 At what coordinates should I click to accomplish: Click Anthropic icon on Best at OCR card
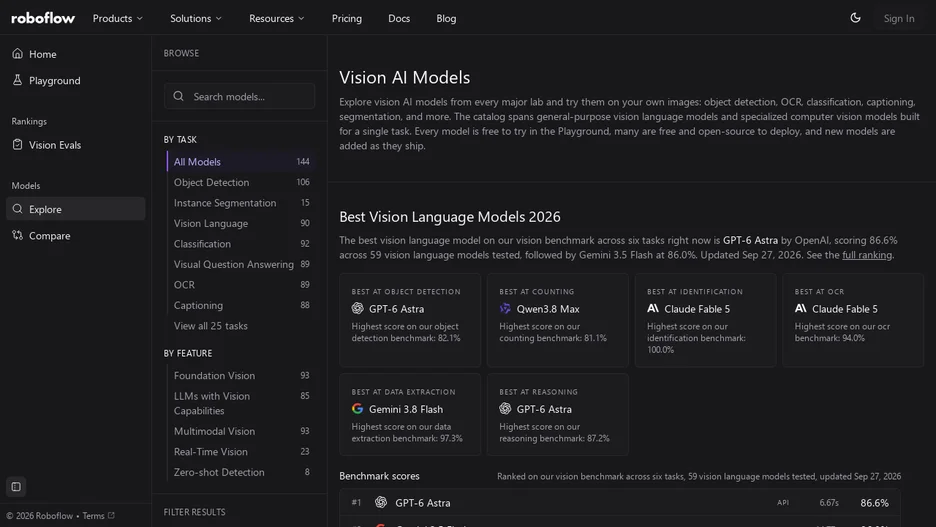(800, 309)
